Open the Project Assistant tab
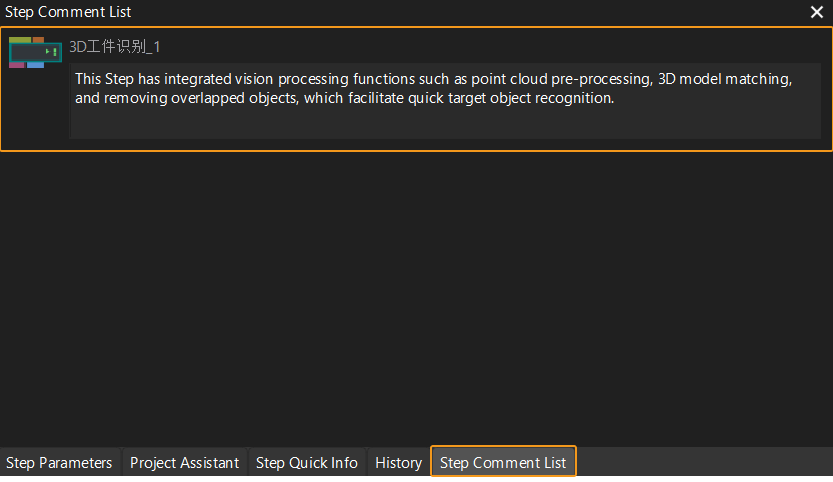The height and width of the screenshot is (482, 833). [184, 463]
